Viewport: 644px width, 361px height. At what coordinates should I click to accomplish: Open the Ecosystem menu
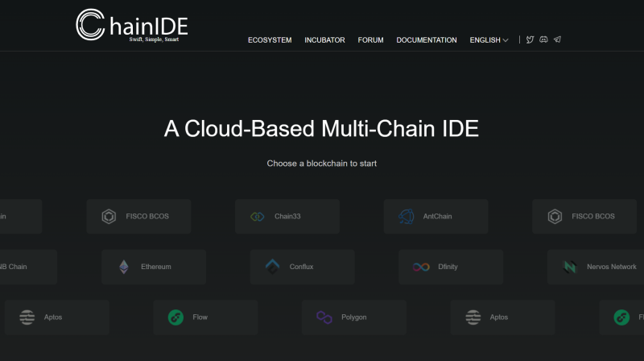pos(270,40)
